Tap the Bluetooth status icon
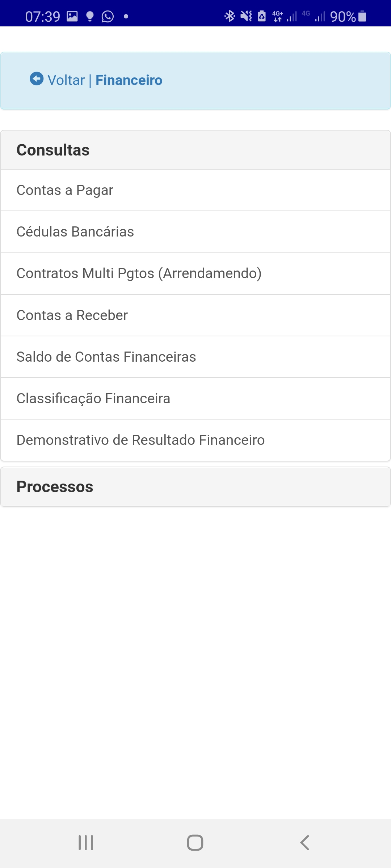 pos(230,16)
